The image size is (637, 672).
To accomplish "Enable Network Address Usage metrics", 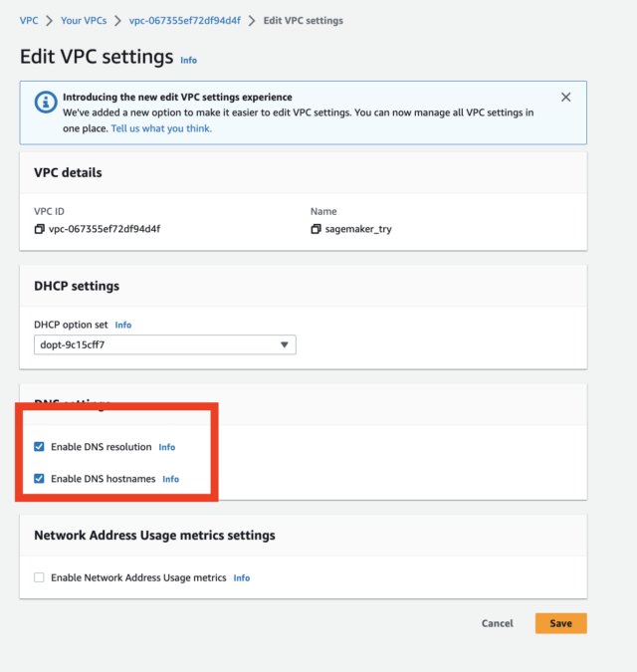I will point(39,577).
